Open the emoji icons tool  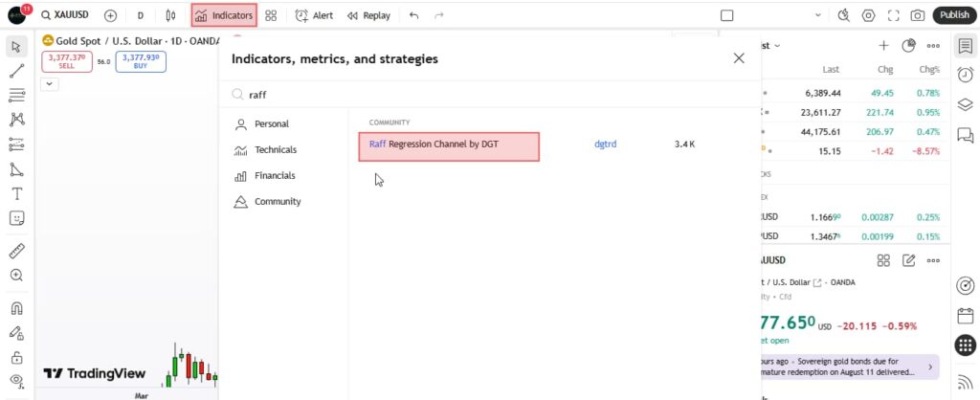point(17,218)
